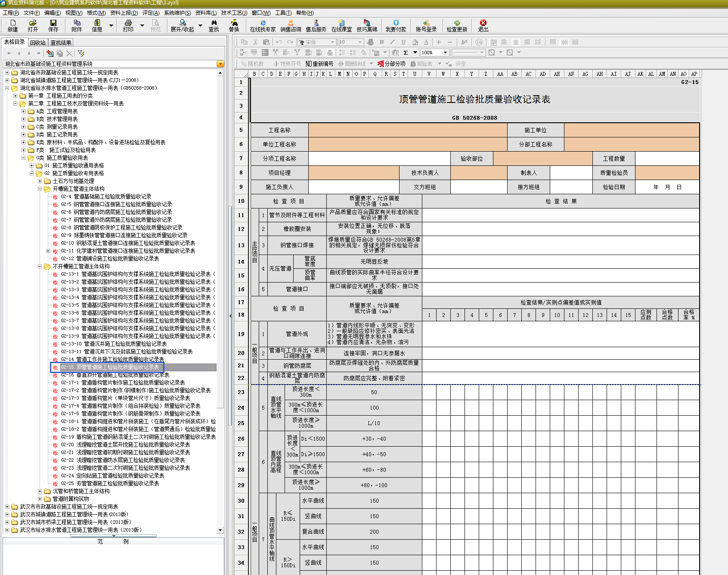
Task: Expand the A类 工程管理用表 folder
Action: [24, 111]
